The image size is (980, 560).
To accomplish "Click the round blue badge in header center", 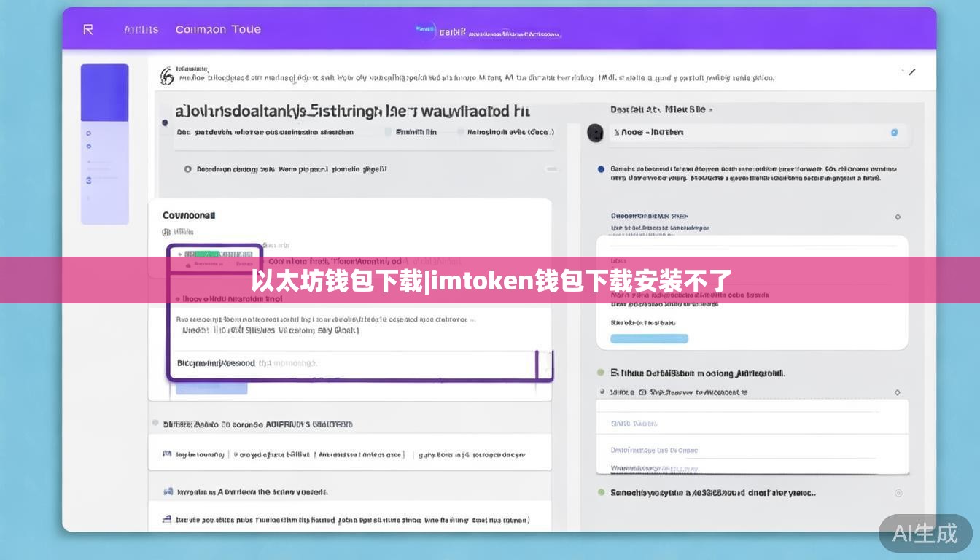I will point(425,31).
